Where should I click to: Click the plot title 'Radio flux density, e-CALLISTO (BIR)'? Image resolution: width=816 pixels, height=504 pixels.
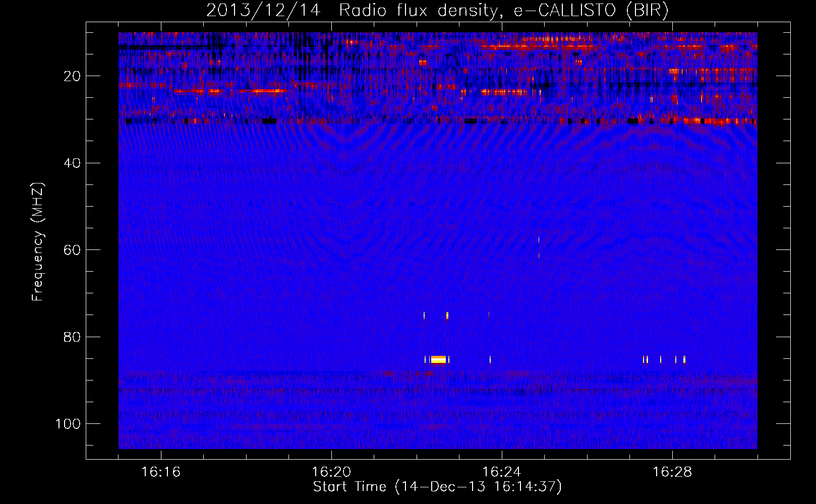[503, 11]
